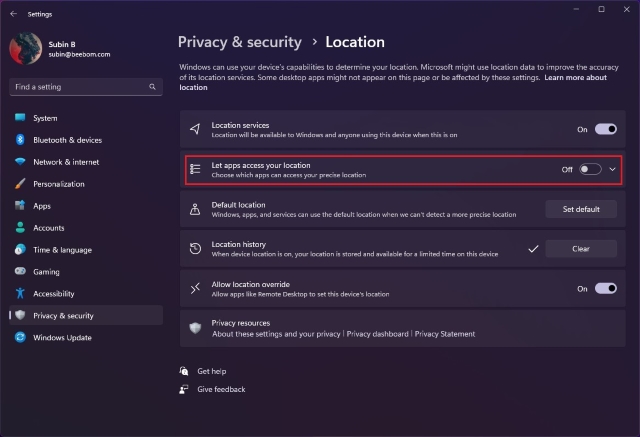Navigate to Privacy & security breadcrumb
The width and height of the screenshot is (640, 437).
click(x=239, y=42)
